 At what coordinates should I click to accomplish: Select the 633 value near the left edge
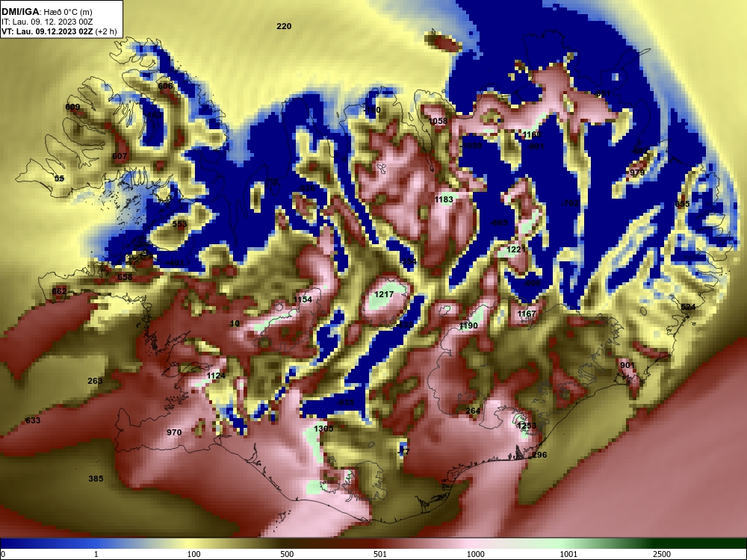point(33,420)
